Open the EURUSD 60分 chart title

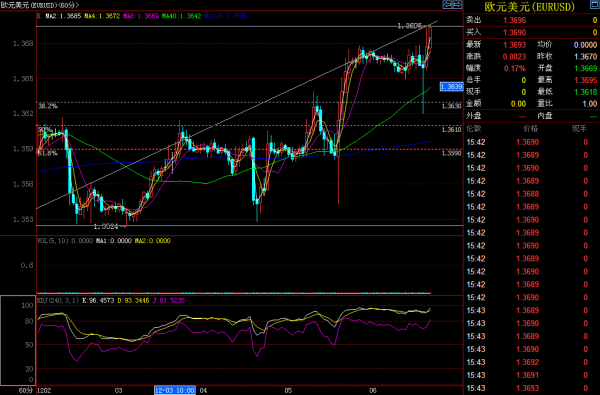[40, 5]
